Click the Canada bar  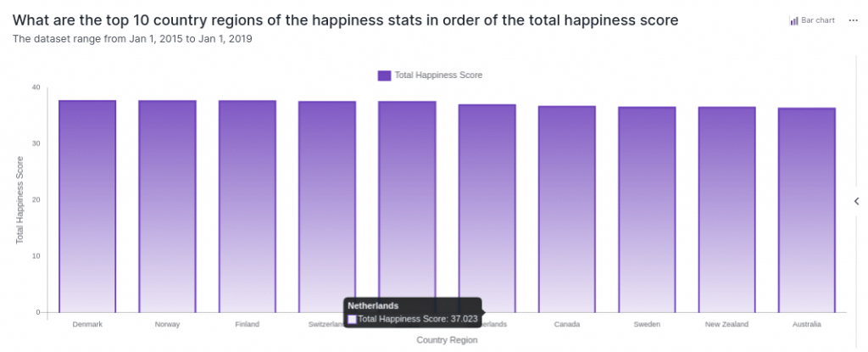pyautogui.click(x=567, y=209)
